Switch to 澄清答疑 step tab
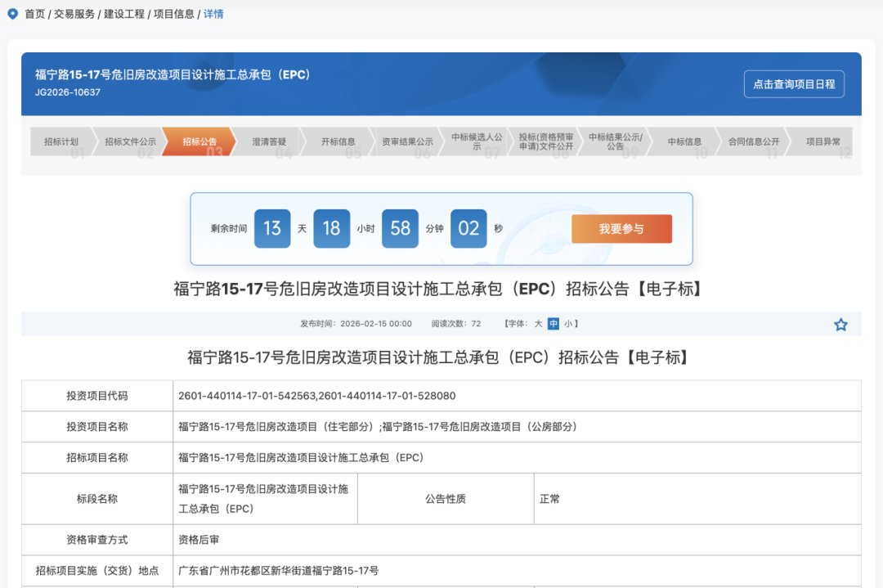Screen dimensions: 883x588 point(269,141)
